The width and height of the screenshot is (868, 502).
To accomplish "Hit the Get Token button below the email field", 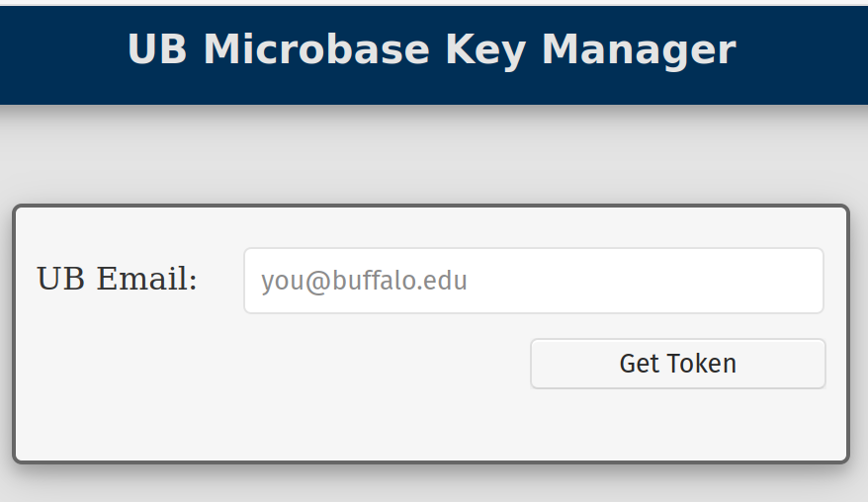I will pos(677,364).
